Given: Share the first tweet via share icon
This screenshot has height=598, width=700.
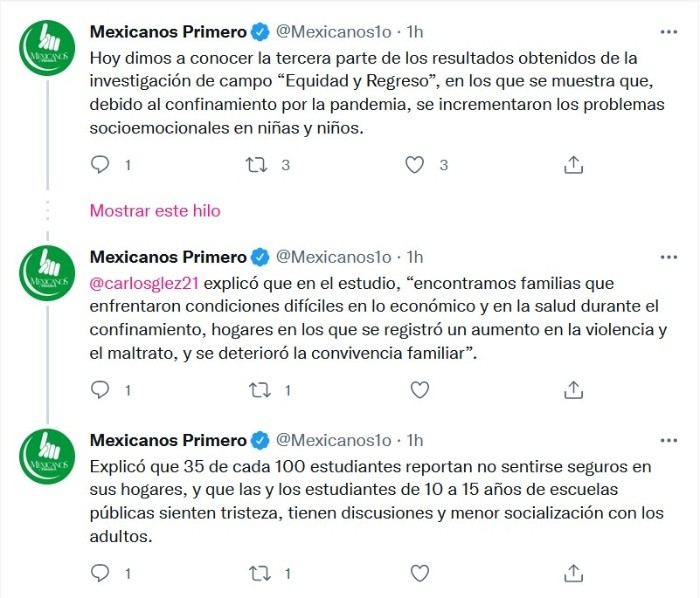Looking at the screenshot, I should click(573, 164).
